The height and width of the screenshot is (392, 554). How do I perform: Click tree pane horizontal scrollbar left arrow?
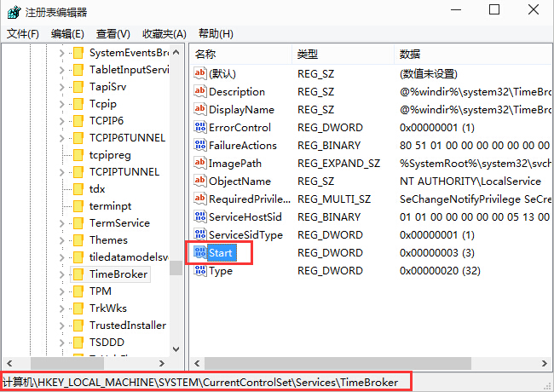tap(9, 363)
